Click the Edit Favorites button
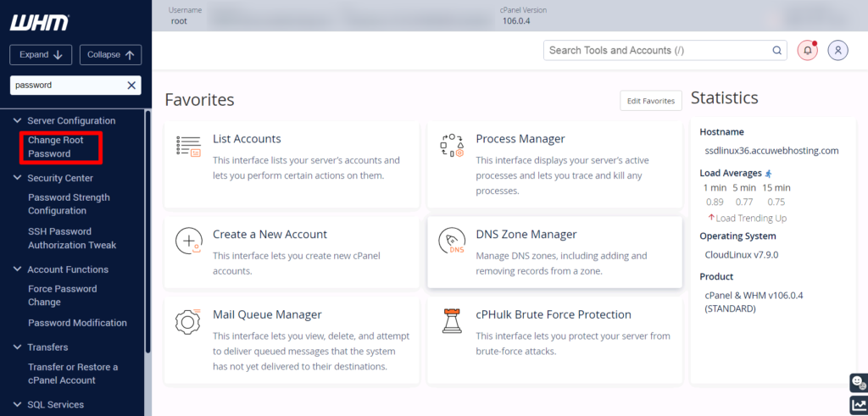Screen dimensions: 868x416 [x=651, y=101]
